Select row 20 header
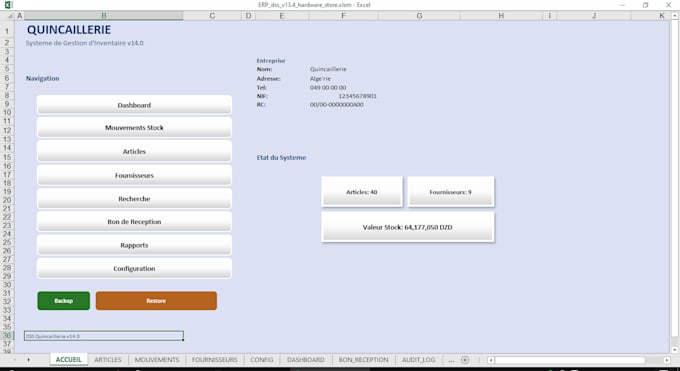 tap(7, 200)
